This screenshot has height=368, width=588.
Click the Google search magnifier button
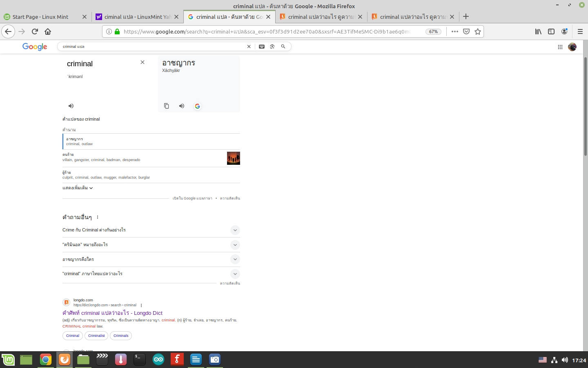(x=283, y=47)
